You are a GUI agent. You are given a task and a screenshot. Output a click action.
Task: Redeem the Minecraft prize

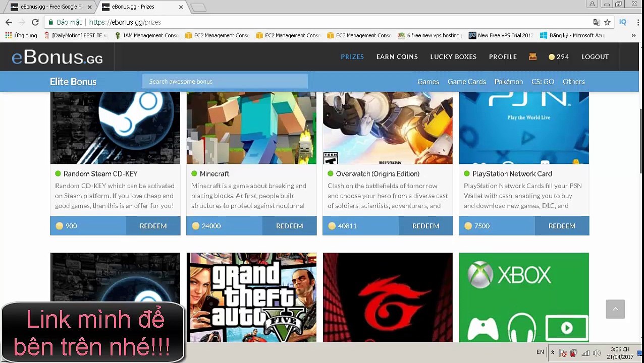click(x=289, y=226)
